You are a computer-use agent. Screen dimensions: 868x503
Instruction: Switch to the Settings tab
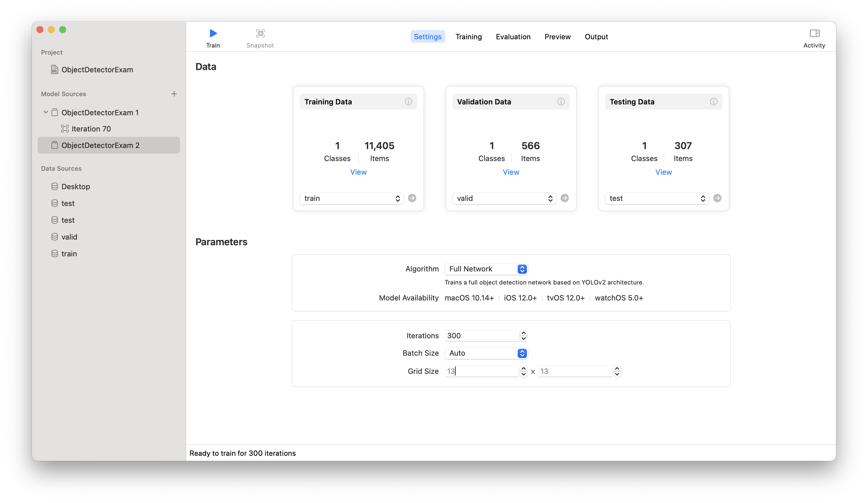[427, 36]
